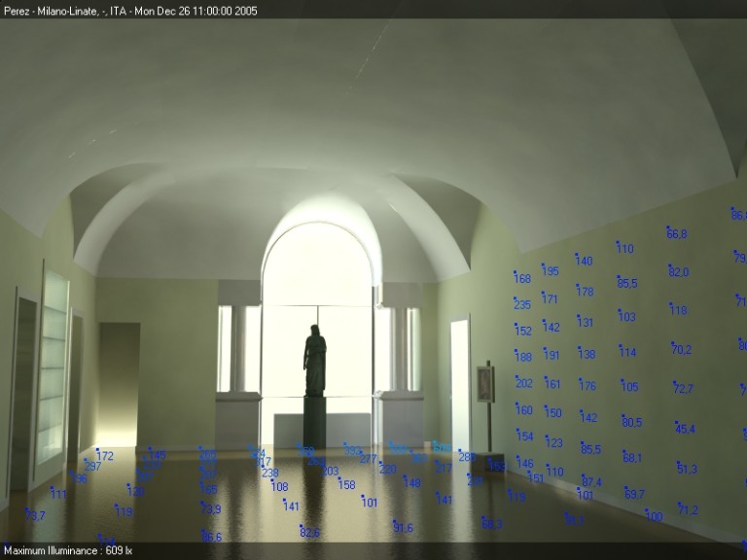Click the Perez Milano-Linate title text
The image size is (747, 560).
coord(130,11)
